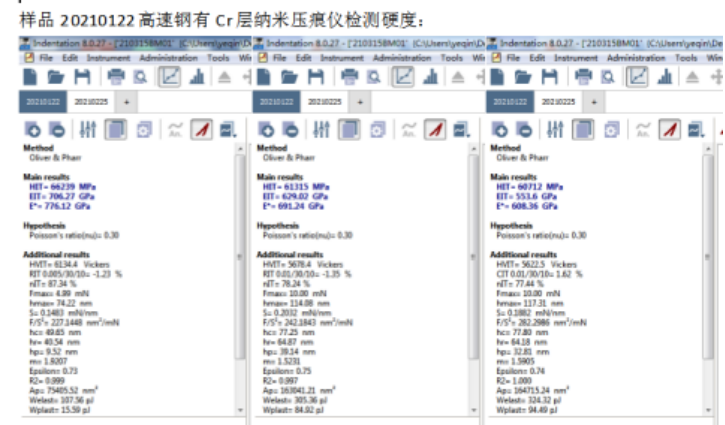
Task: Click the add measurement plus icon in the left window
Action: click(31, 129)
